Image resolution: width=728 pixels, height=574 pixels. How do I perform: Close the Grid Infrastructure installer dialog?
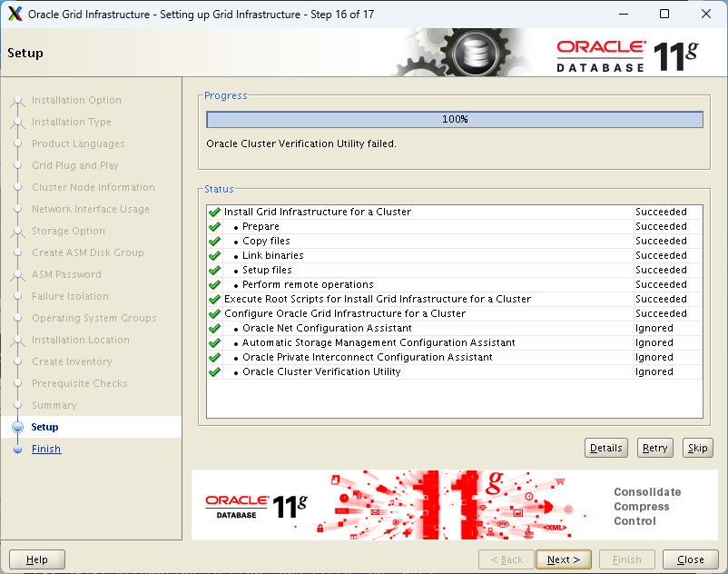coord(691,559)
